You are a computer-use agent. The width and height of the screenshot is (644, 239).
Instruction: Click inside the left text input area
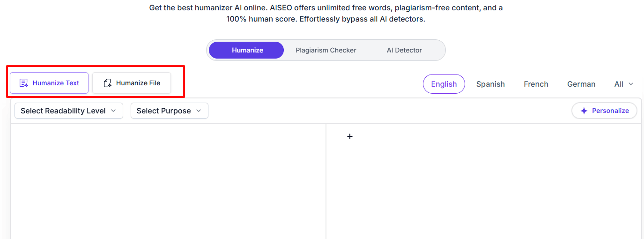pyautogui.click(x=168, y=183)
